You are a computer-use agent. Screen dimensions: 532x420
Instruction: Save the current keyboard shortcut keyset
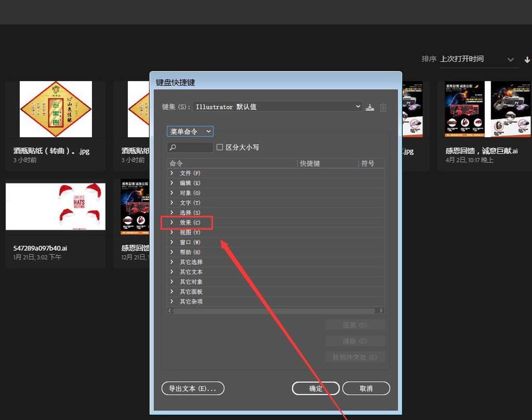[370, 107]
